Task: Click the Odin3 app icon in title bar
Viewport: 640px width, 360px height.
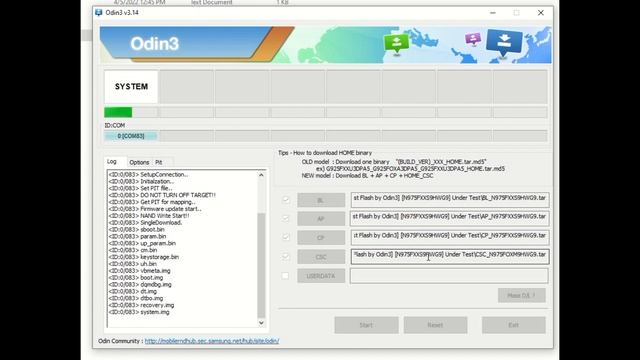Action: click(98, 13)
